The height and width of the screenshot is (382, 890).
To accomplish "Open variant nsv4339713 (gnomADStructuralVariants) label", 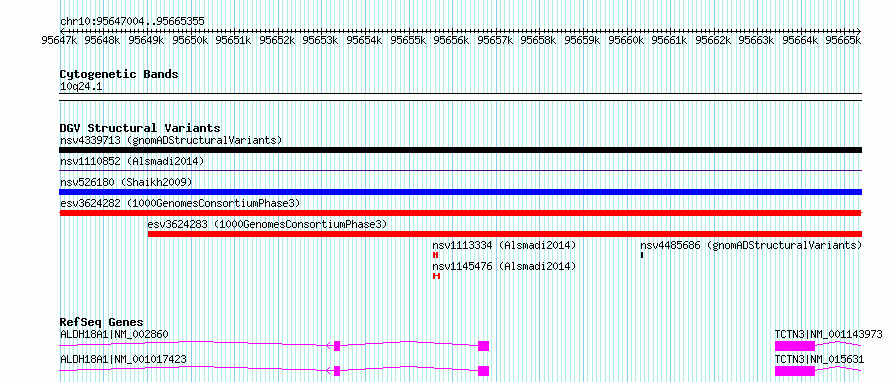I will tap(171, 140).
